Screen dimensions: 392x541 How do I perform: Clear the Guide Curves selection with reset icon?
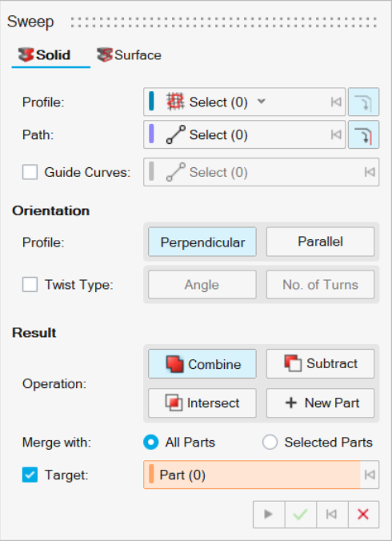coord(370,172)
